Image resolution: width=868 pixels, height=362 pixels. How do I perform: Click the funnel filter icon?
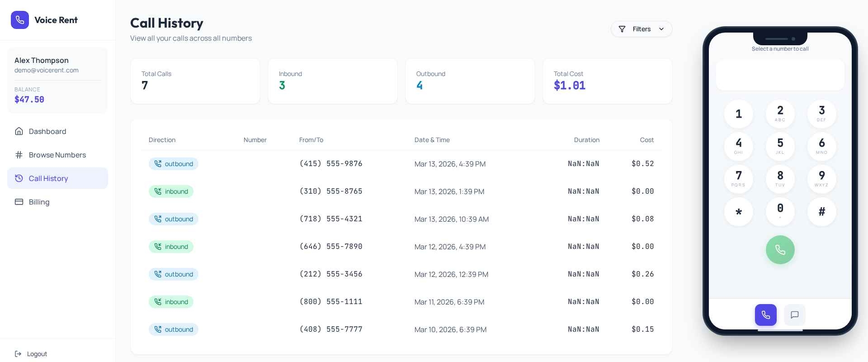(x=622, y=29)
